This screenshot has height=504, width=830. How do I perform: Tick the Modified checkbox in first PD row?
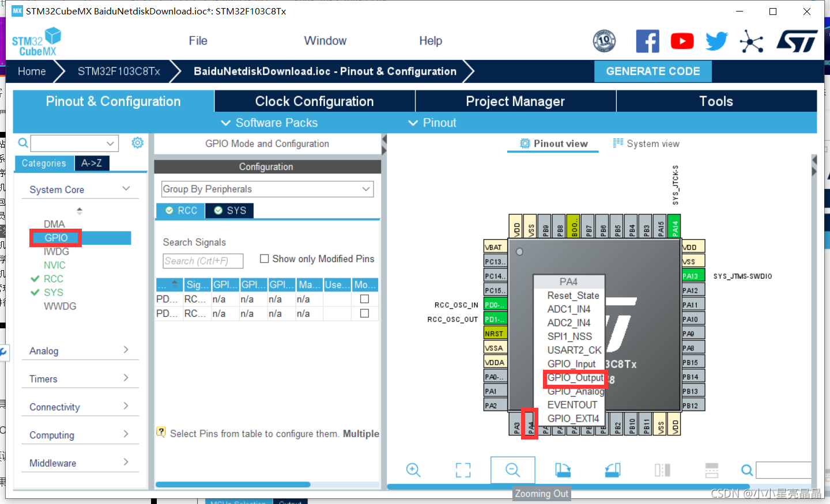(x=364, y=299)
